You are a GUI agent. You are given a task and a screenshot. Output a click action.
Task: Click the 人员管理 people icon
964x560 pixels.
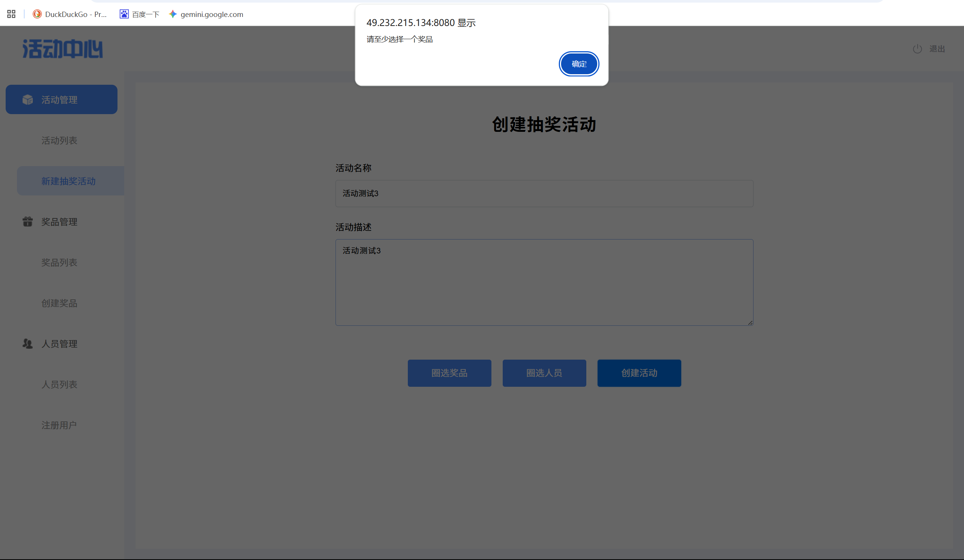pyautogui.click(x=27, y=343)
